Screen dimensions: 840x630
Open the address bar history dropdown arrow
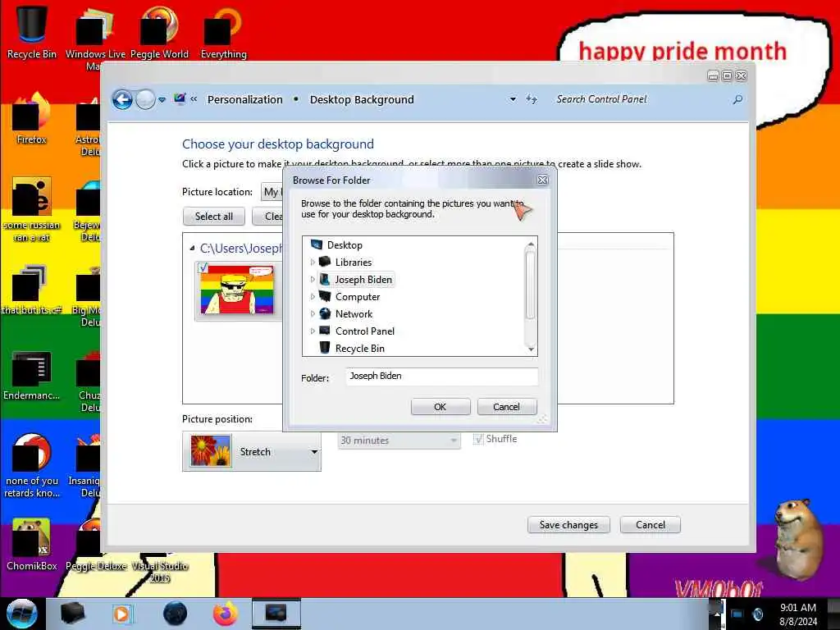(513, 99)
